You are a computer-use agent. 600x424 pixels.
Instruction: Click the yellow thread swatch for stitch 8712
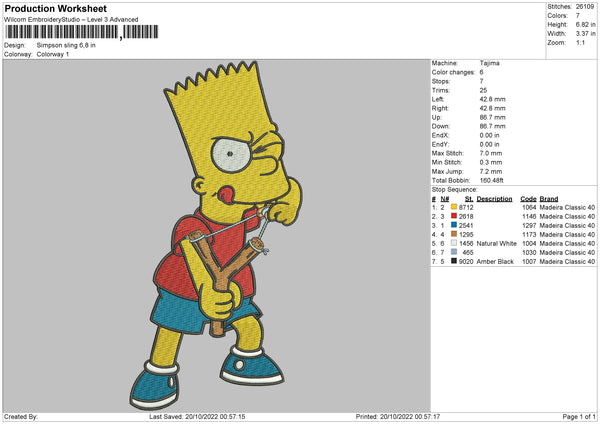tap(454, 207)
